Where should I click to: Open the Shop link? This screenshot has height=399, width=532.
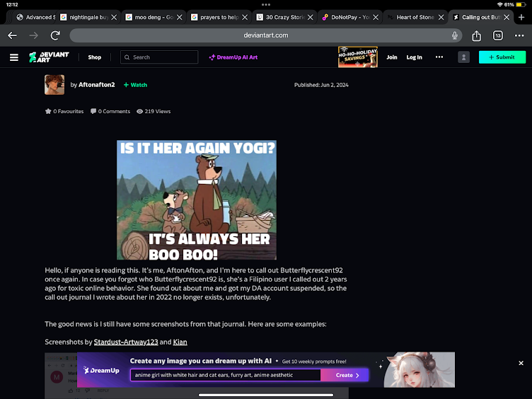pyautogui.click(x=95, y=57)
